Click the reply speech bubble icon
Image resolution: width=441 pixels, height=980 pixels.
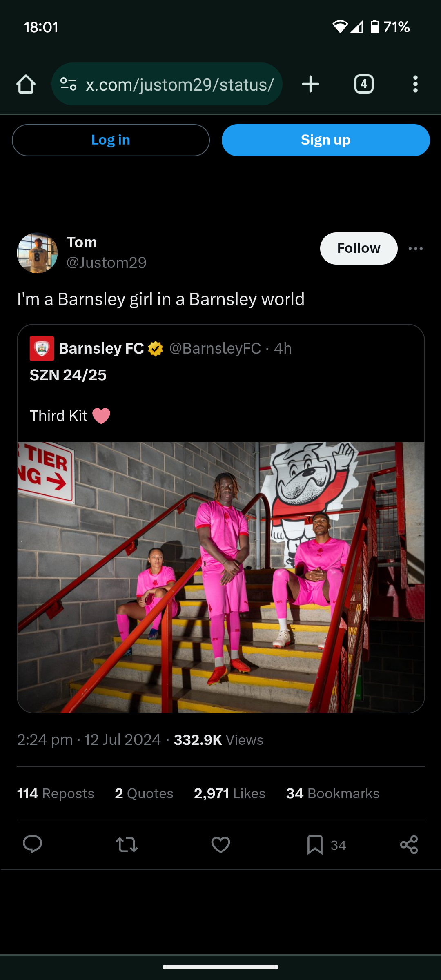[x=32, y=844]
